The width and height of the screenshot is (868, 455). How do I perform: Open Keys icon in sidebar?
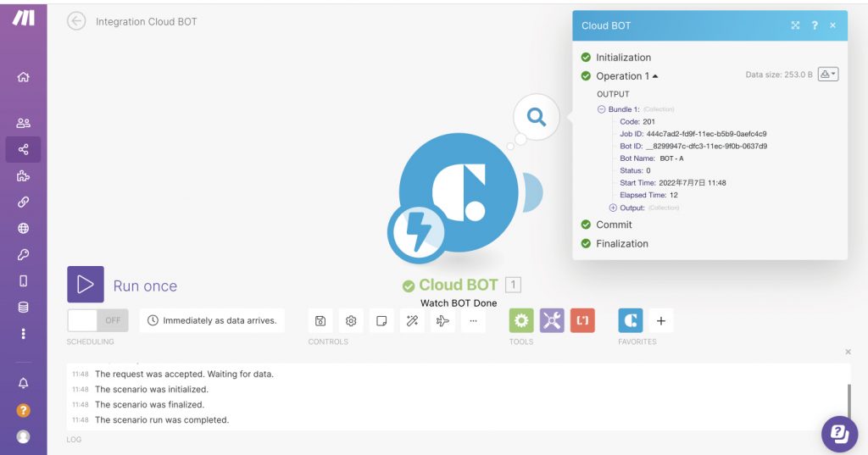pos(23,255)
